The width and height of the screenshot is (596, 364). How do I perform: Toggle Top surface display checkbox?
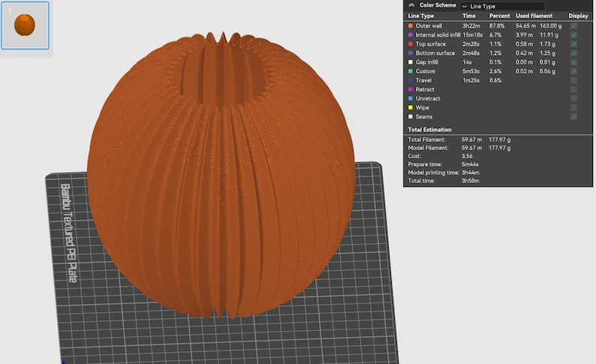click(x=574, y=44)
